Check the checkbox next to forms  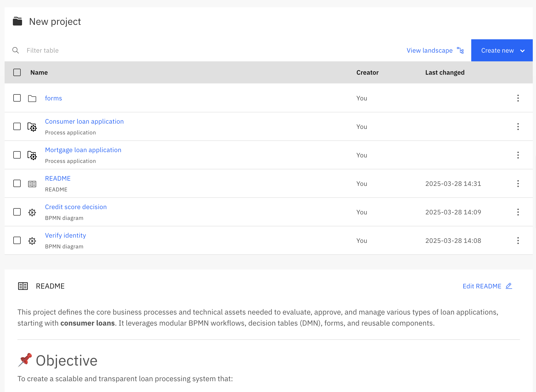17,98
